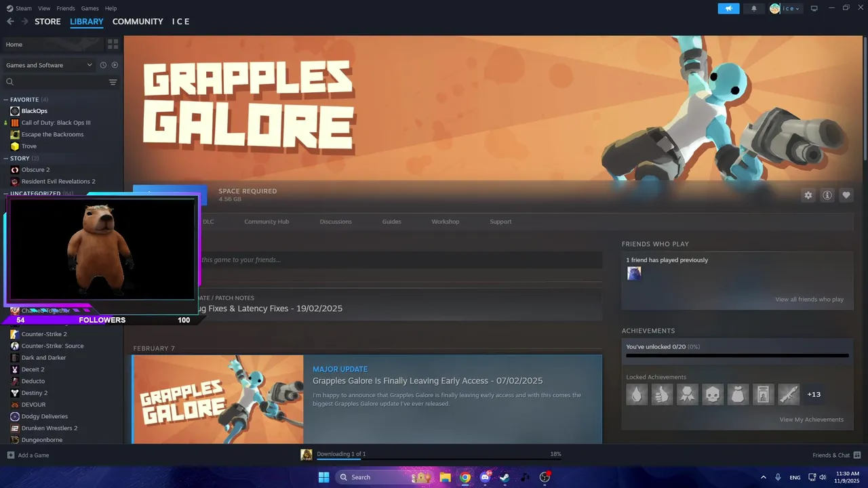
Task: Click the share-with-friends text field
Action: coord(401,260)
